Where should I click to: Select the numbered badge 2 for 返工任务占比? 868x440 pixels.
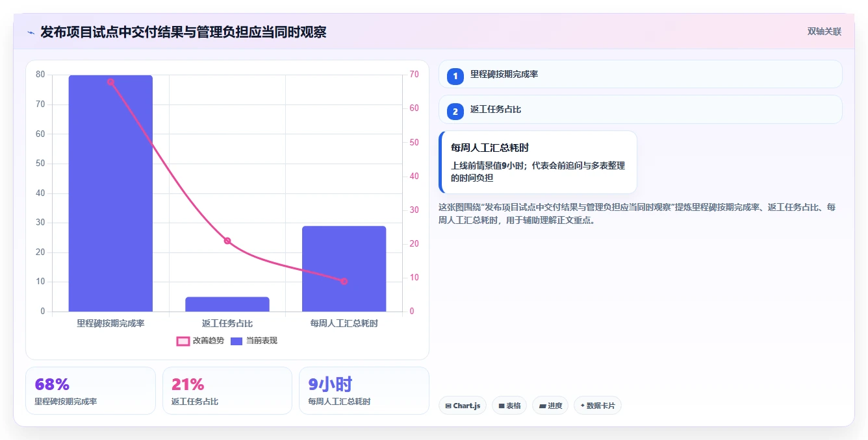pyautogui.click(x=455, y=112)
